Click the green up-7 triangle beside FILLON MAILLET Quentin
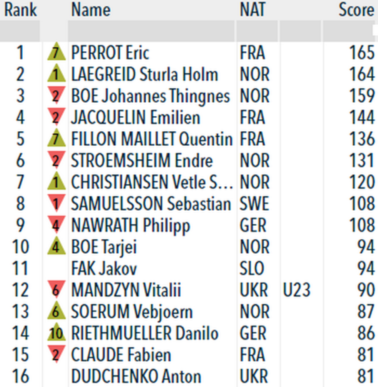The image size is (378, 387). pos(56,139)
